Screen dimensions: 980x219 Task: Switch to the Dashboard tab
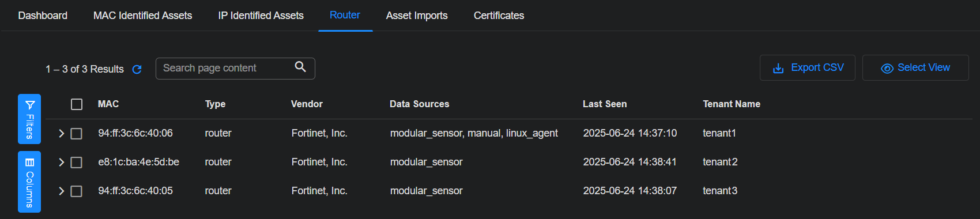click(x=43, y=16)
